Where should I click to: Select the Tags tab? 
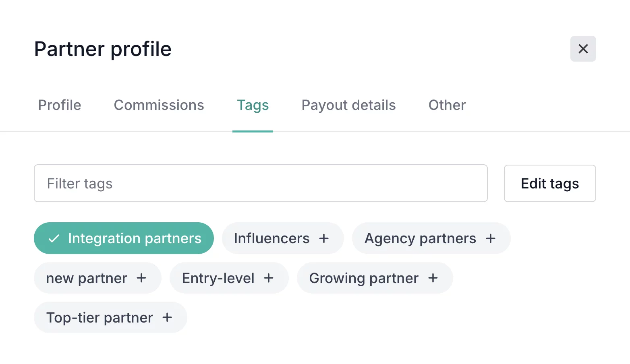click(253, 105)
